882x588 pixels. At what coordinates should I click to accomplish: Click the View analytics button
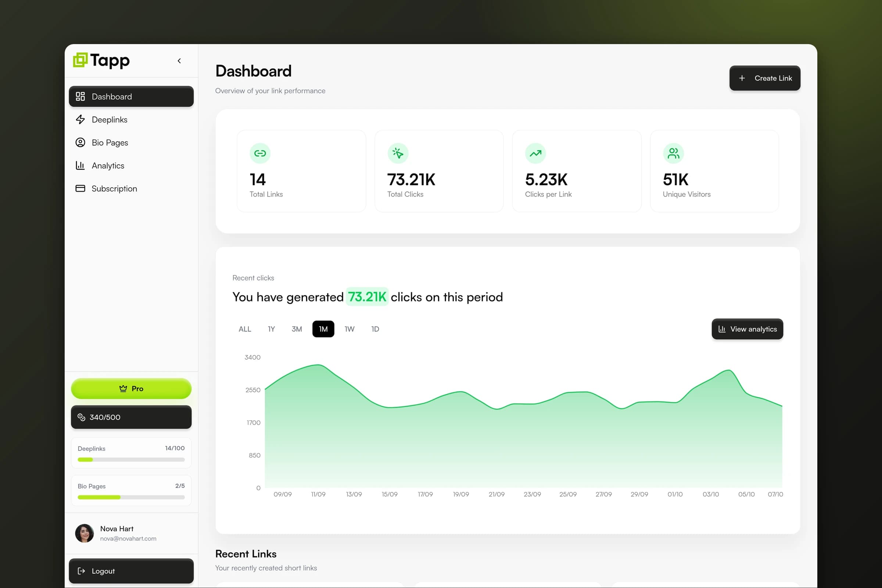coord(747,329)
